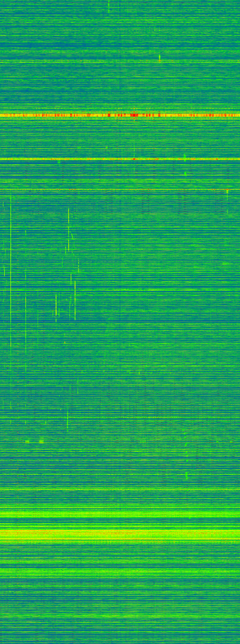
Task: Click the bright yellow vertical streak below the dotted line
Action: click(69, 225)
